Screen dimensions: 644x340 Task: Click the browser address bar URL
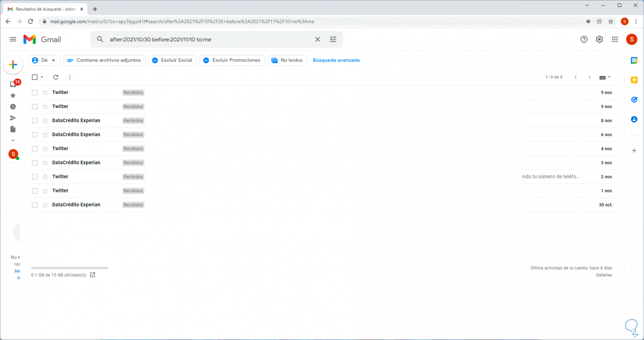click(x=182, y=21)
